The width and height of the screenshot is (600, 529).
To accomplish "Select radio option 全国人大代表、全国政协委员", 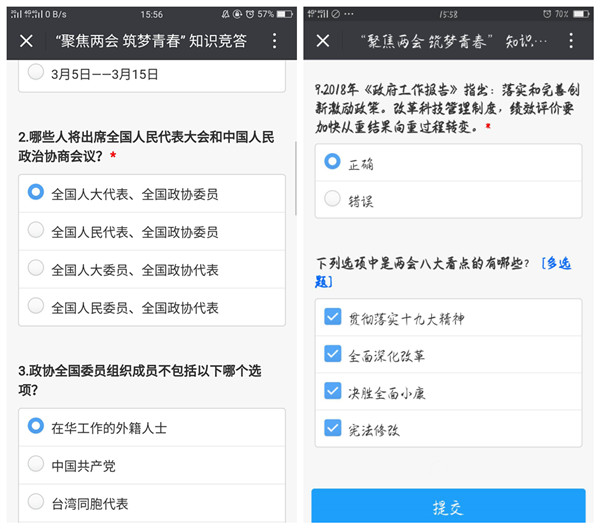I will coord(36,193).
